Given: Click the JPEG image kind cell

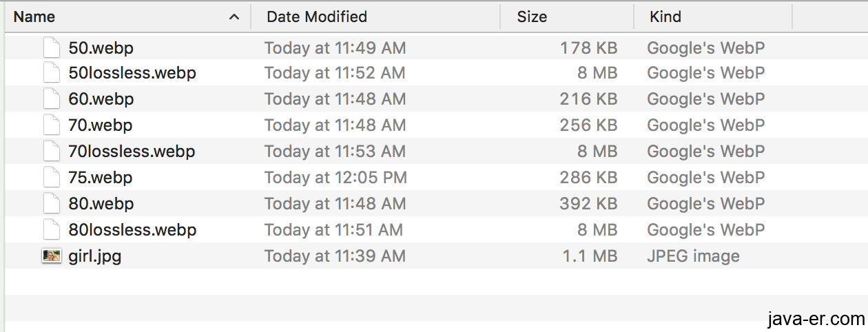Looking at the screenshot, I should (x=693, y=256).
